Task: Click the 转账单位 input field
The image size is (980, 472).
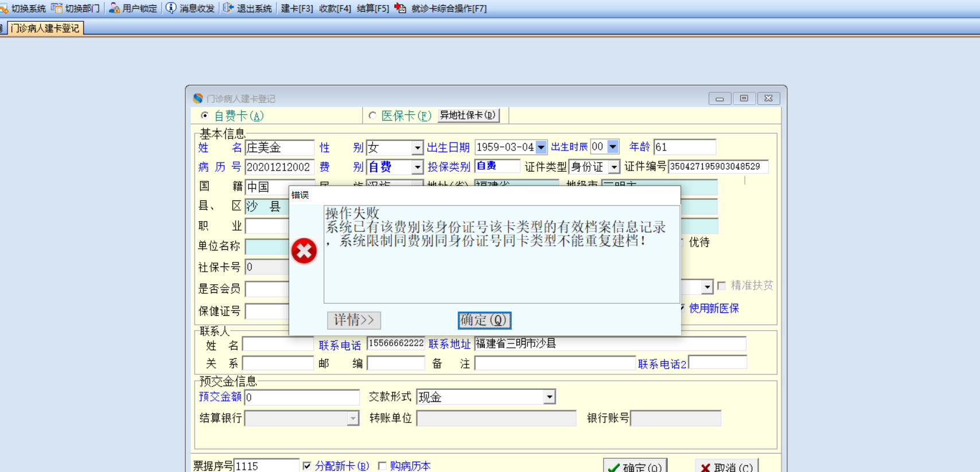Action: [496, 419]
